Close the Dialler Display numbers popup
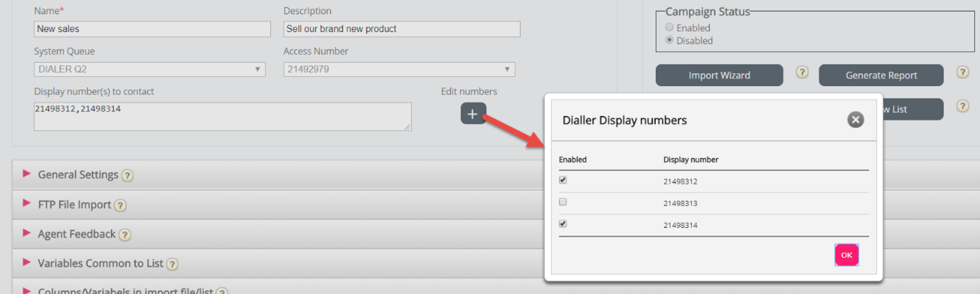 pyautogui.click(x=856, y=120)
